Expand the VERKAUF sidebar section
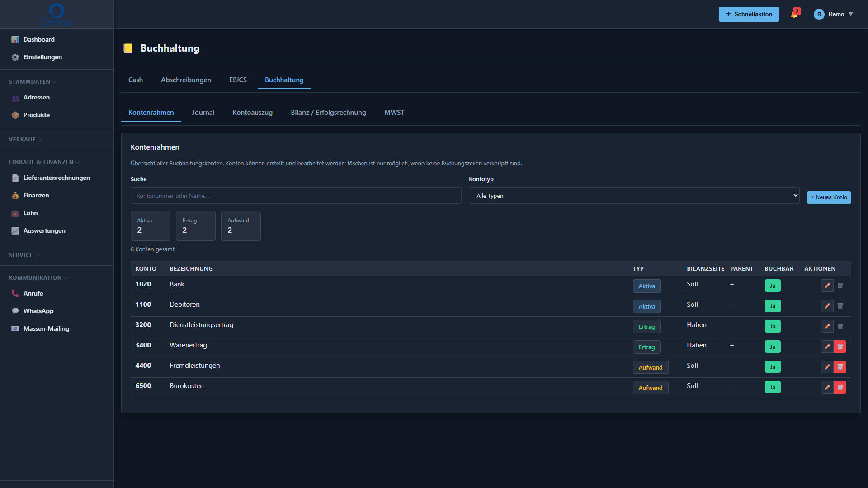Screen dimensions: 868x488 click(25, 140)
